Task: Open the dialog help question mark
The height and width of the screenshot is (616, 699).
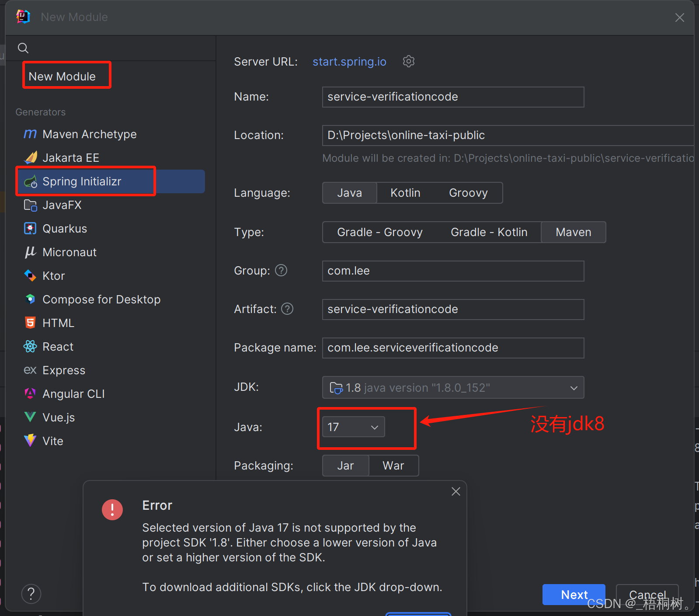Action: tap(31, 594)
